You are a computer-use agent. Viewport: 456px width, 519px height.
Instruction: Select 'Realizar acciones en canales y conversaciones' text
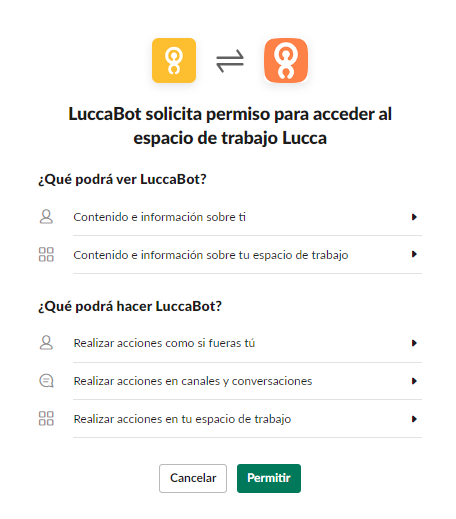pyautogui.click(x=193, y=381)
